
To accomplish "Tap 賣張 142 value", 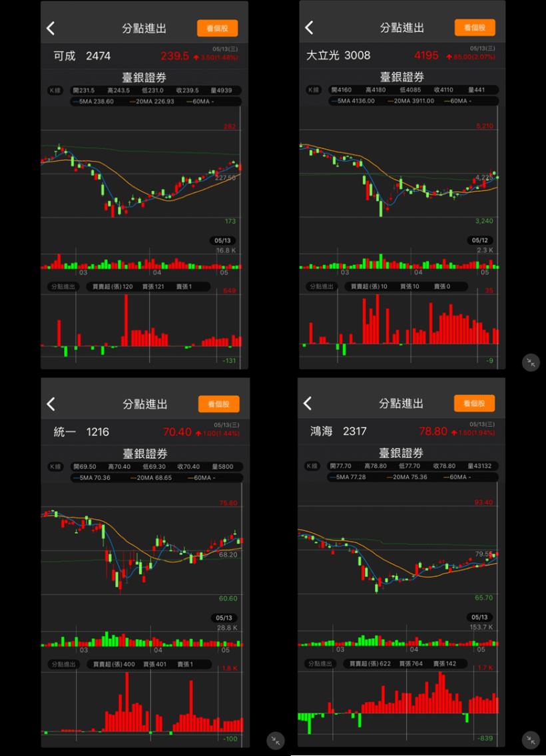I will [445, 663].
